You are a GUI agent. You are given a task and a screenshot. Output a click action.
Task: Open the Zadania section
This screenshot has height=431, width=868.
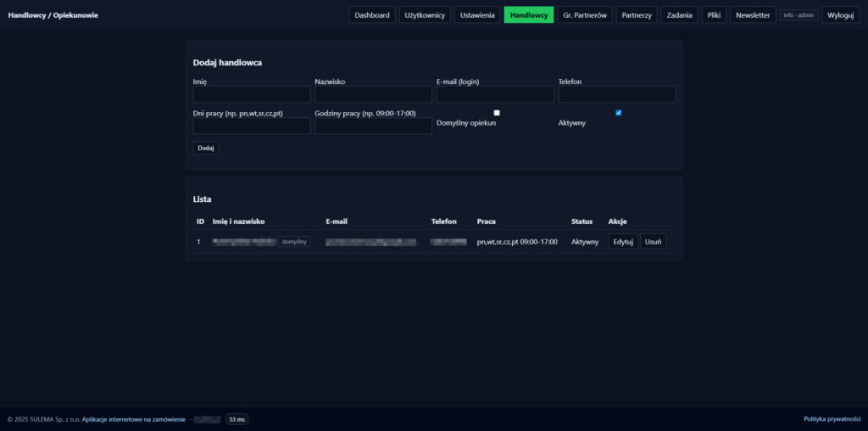pyautogui.click(x=679, y=15)
